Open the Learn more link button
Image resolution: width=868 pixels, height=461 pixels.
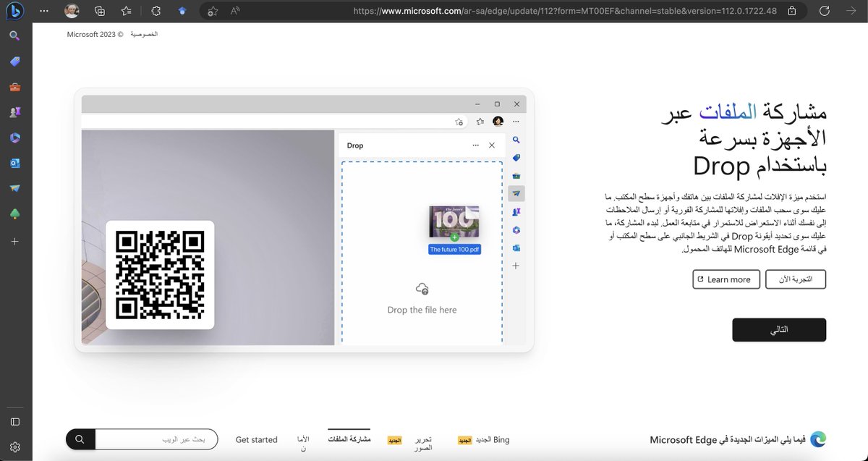pyautogui.click(x=726, y=279)
